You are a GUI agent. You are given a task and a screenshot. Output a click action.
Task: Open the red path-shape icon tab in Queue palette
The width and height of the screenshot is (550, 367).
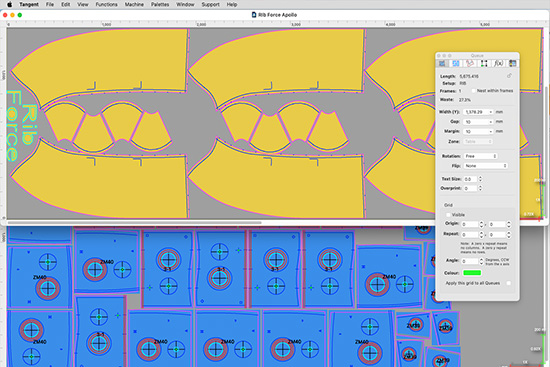pos(470,64)
